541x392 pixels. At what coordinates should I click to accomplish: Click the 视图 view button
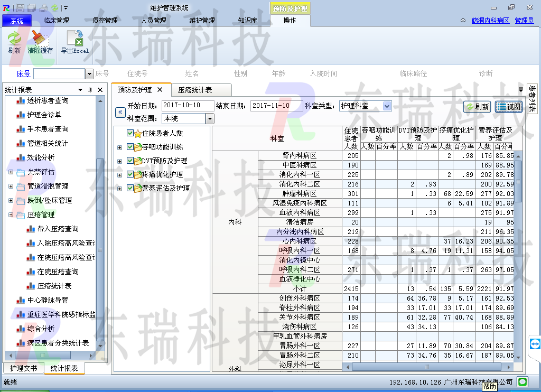pyautogui.click(x=509, y=107)
